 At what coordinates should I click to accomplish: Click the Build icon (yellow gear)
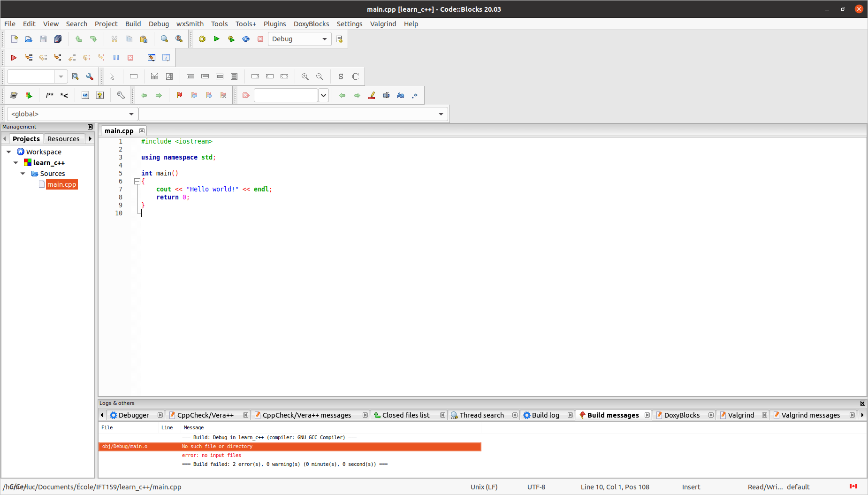202,39
